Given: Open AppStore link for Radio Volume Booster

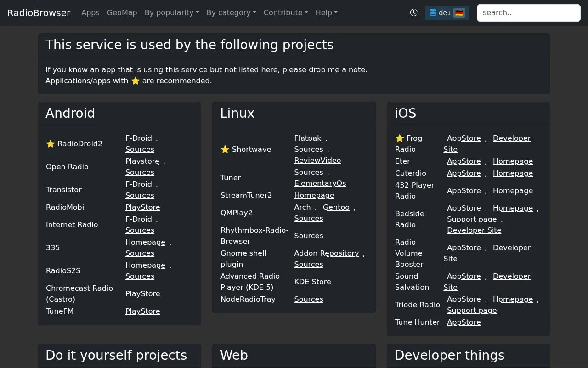Looking at the screenshot, I should pyautogui.click(x=464, y=248).
